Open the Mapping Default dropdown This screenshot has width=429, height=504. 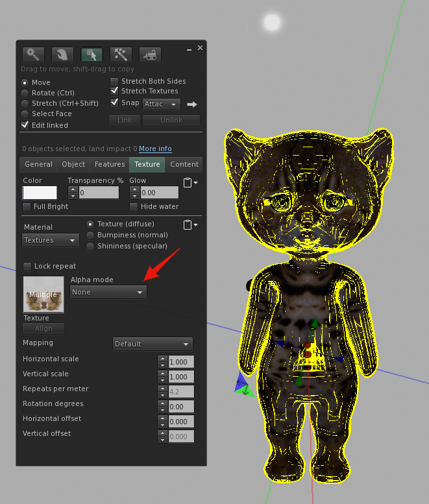coord(153,344)
